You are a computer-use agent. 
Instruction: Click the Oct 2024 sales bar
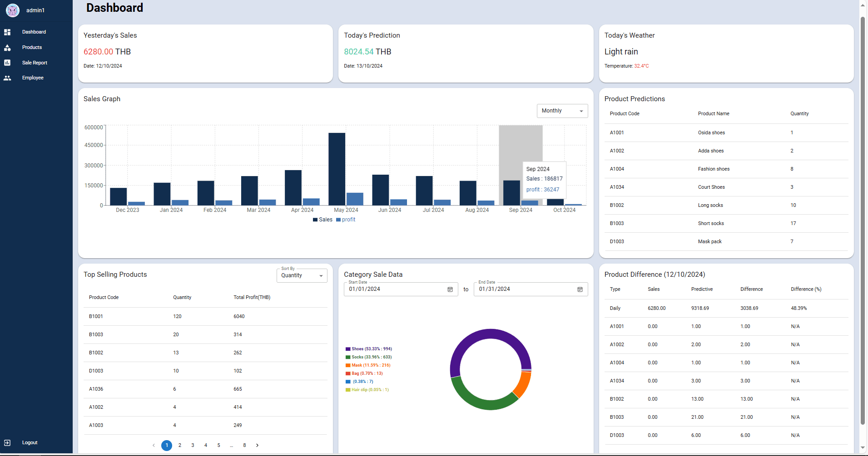(x=555, y=202)
